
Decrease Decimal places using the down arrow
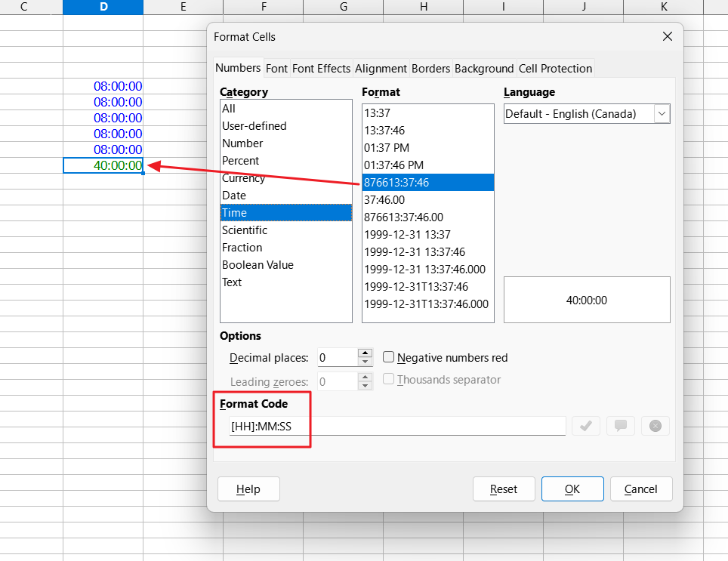click(x=364, y=361)
